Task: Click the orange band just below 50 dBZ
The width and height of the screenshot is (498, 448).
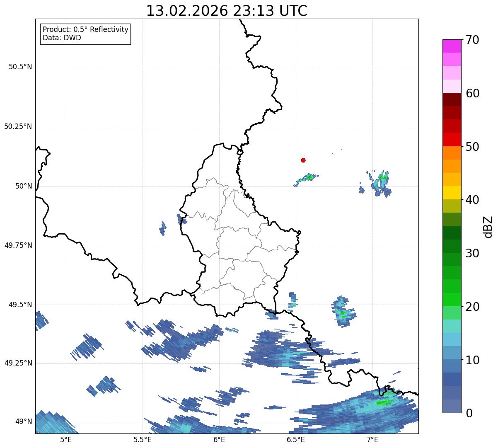Action: 452,153
